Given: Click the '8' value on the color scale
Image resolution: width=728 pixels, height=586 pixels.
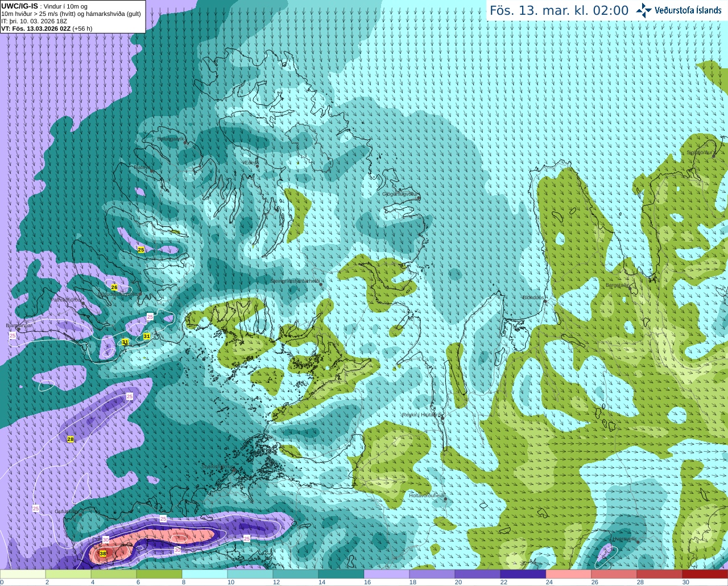Looking at the screenshot, I should click(183, 582).
